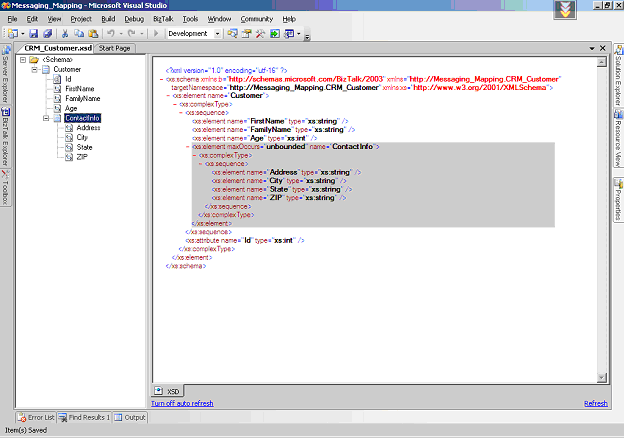Collapse the Customer tree node
This screenshot has width=624, height=438.
pyautogui.click(x=35, y=70)
